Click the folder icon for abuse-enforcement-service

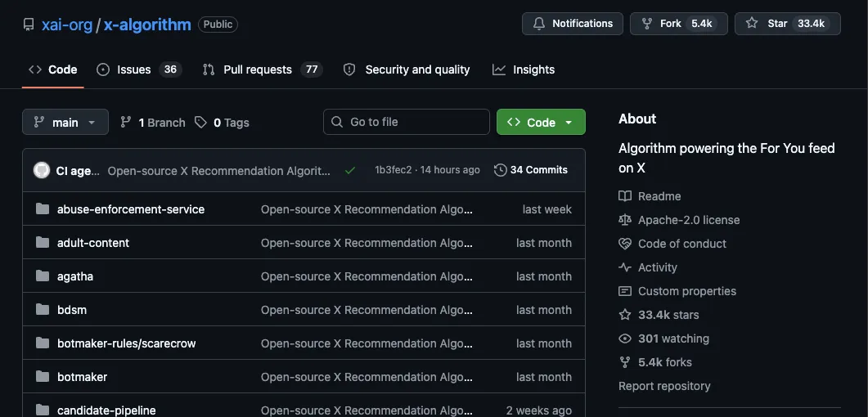(43, 209)
